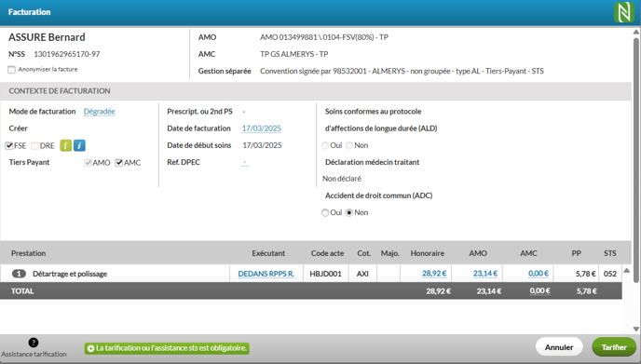The height and width of the screenshot is (364, 641).
Task: Select Non for Accident de droit commun
Action: 349,213
